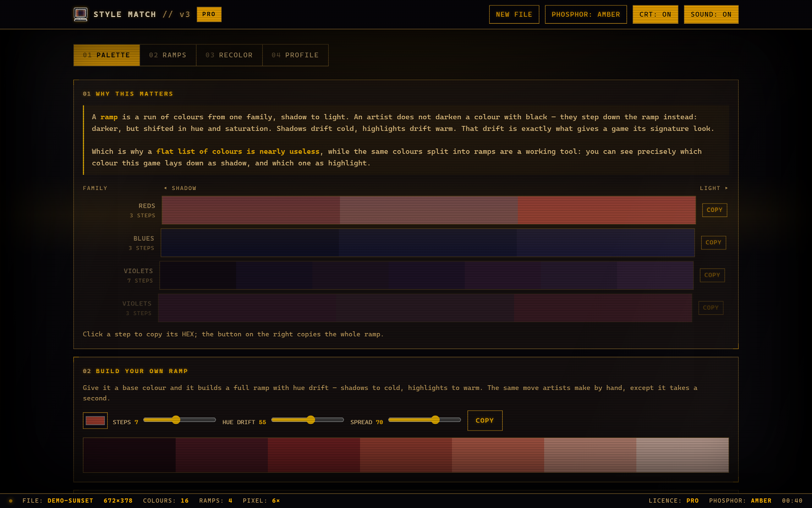Click the 'Click a step to copy its HEX' hint
This screenshot has height=508, width=812.
(x=233, y=334)
